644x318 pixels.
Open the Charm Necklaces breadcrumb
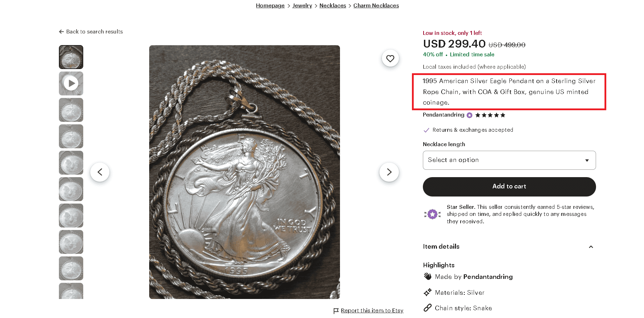coord(376,5)
